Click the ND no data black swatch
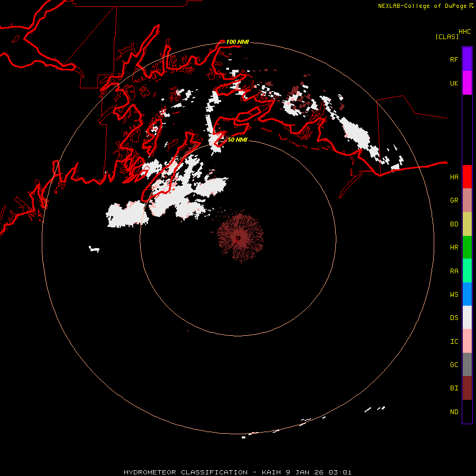476x476 pixels. (467, 411)
